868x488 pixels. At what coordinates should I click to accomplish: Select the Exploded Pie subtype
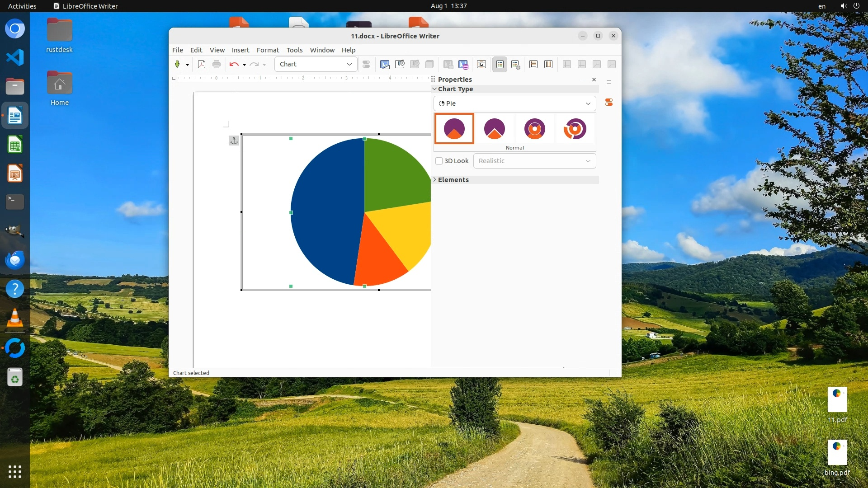pos(494,129)
